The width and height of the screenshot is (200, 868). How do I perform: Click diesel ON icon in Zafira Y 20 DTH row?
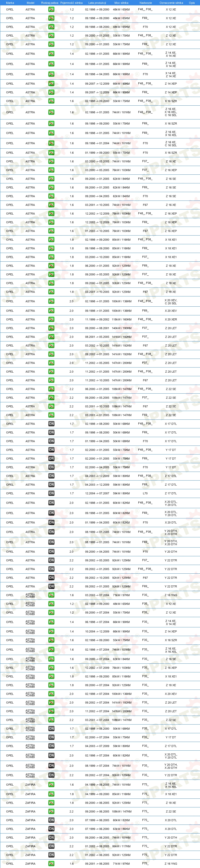(x=51, y=837)
